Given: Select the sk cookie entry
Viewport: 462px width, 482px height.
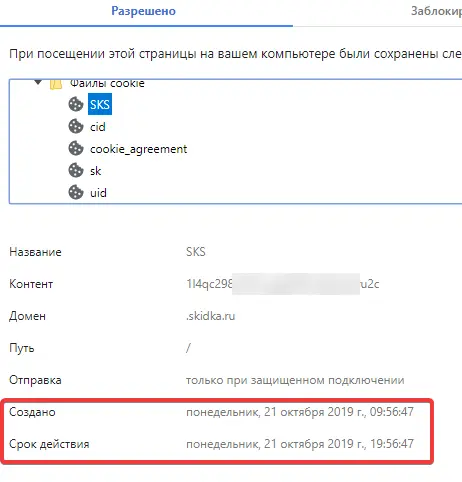Looking at the screenshot, I should [x=95, y=171].
